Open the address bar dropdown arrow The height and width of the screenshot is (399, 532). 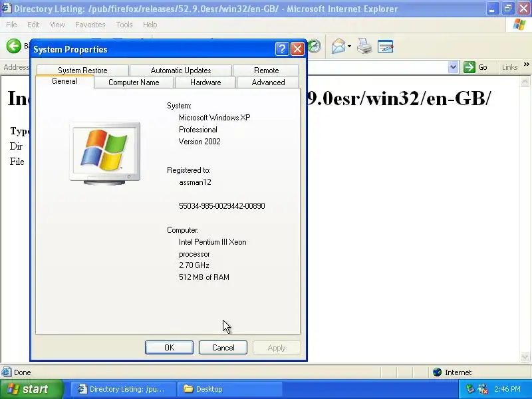453,67
